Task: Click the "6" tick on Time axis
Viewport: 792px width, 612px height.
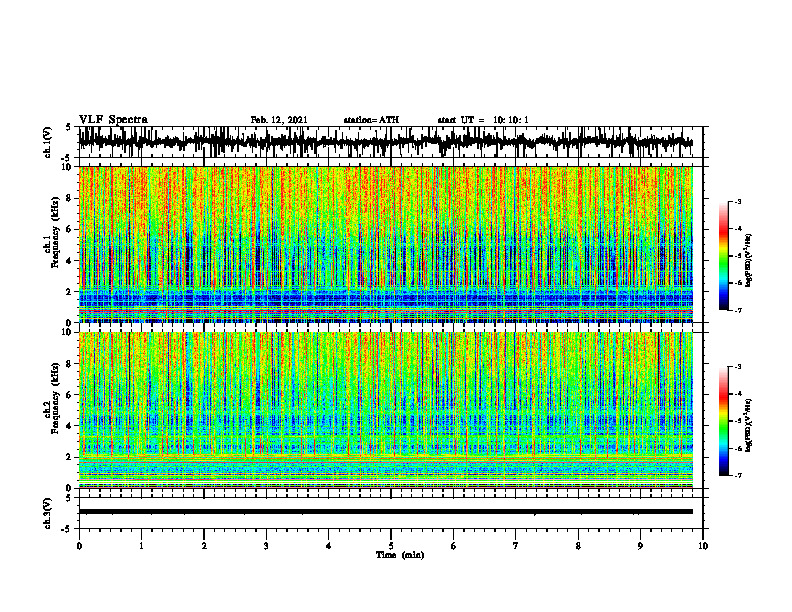Action: 454,546
